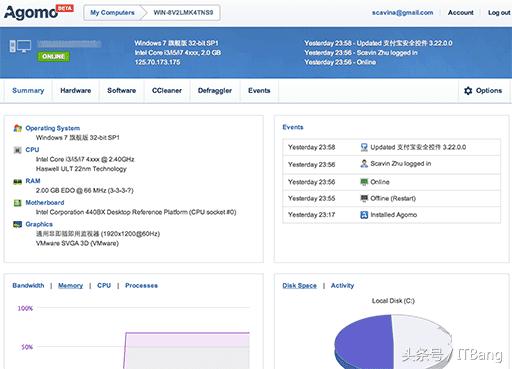Image resolution: width=512 pixels, height=369 pixels.
Task: Click the Local Disk (C:) label
Action: (393, 301)
